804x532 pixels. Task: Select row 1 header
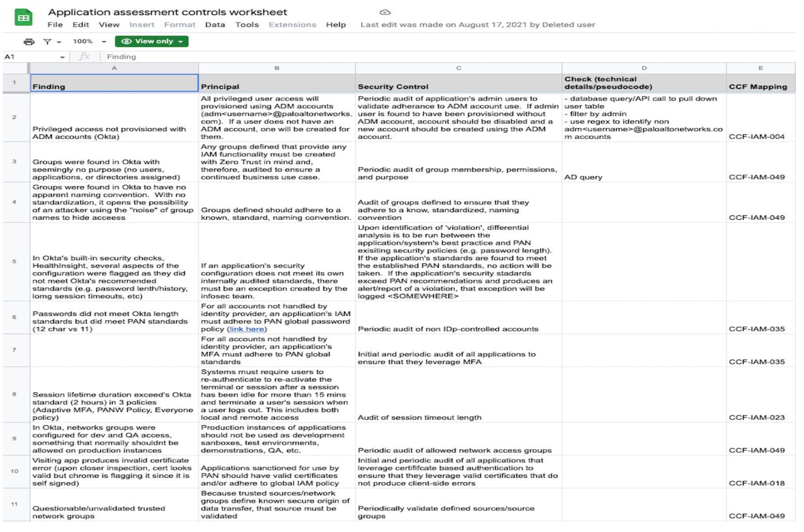tap(15, 82)
